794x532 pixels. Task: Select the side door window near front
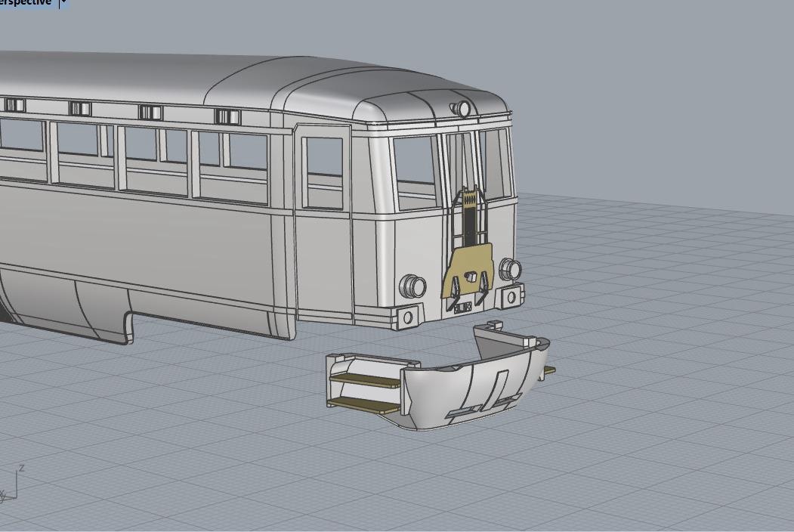coord(324,172)
